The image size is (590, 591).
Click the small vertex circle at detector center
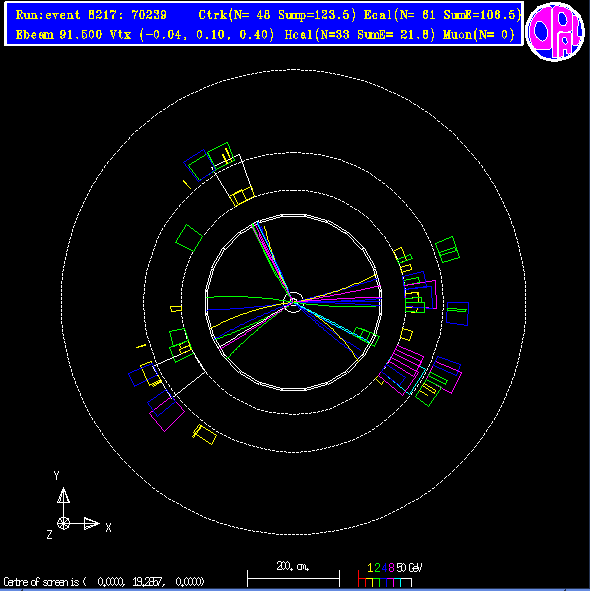click(293, 302)
